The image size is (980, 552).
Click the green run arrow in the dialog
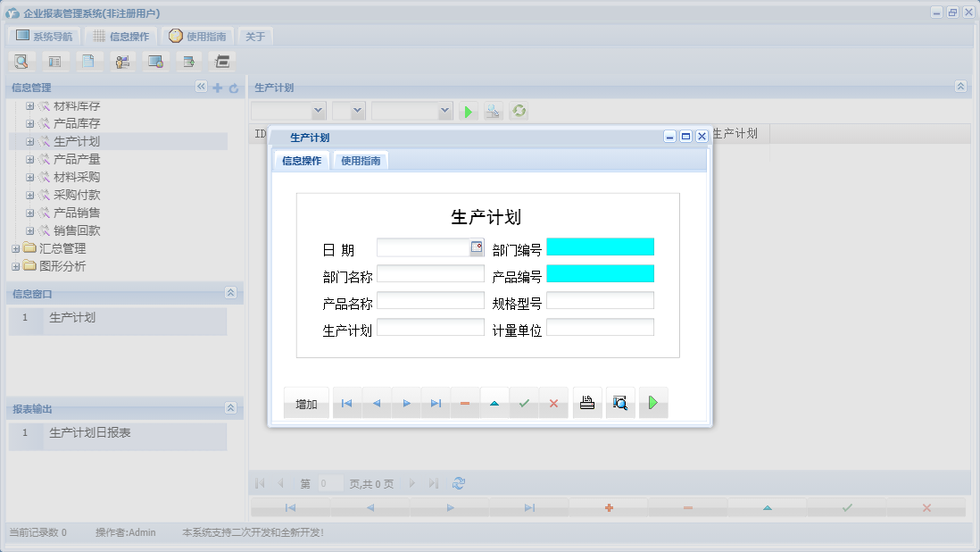tap(653, 403)
